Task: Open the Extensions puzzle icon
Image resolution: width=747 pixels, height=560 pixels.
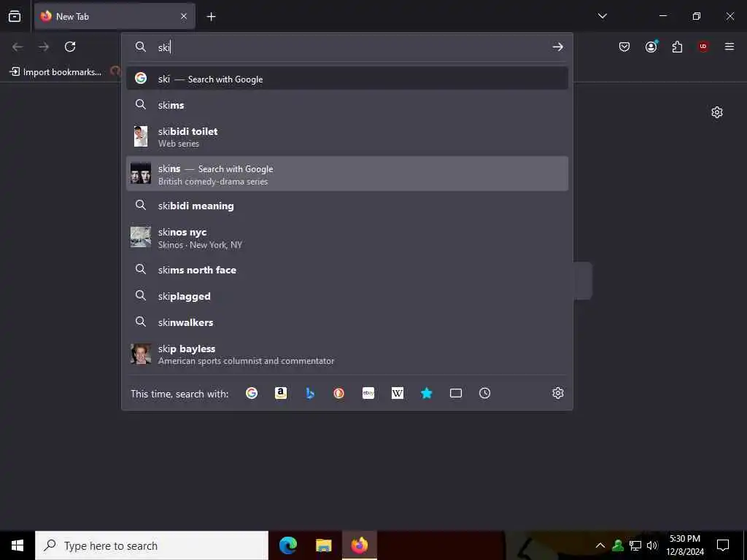Action: (x=677, y=47)
